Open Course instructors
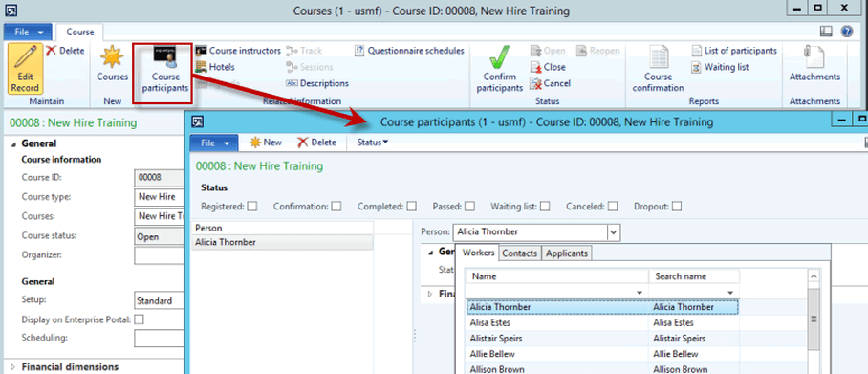 point(238,51)
